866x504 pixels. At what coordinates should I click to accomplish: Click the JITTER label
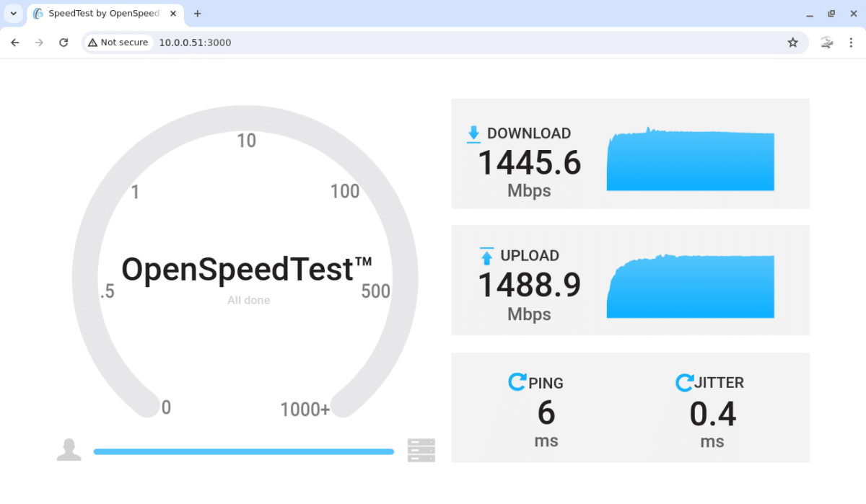click(x=719, y=383)
